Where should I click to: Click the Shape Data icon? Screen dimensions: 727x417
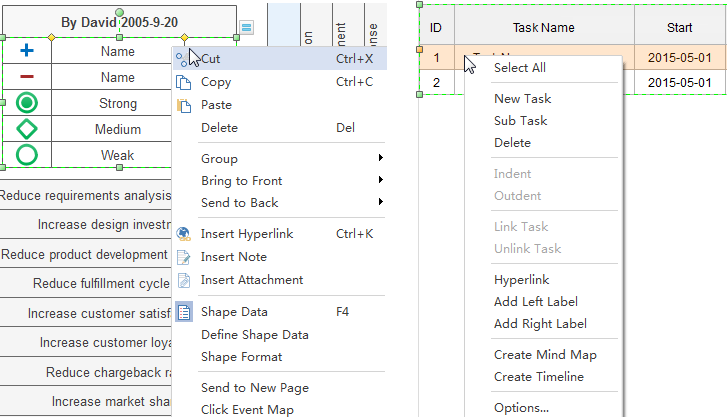(x=183, y=312)
